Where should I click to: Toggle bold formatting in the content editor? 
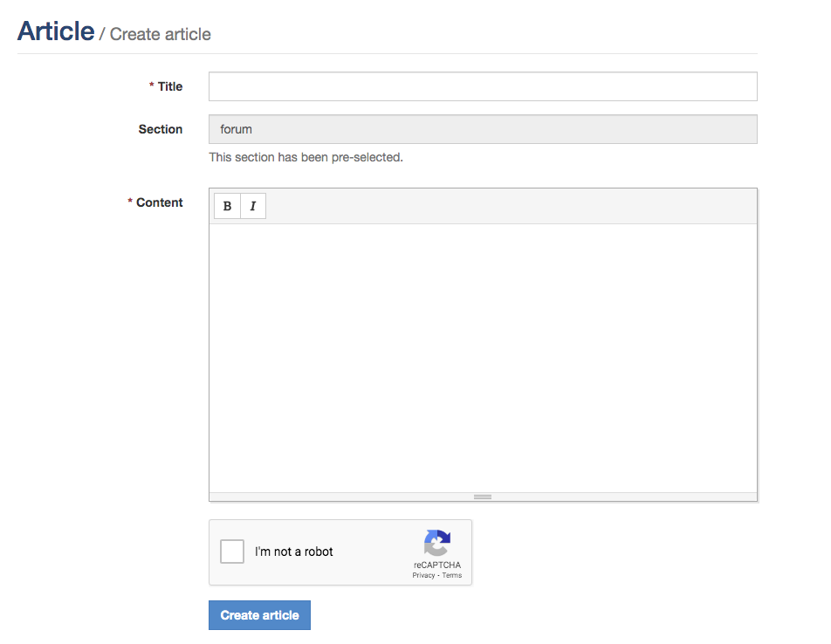[x=227, y=206]
